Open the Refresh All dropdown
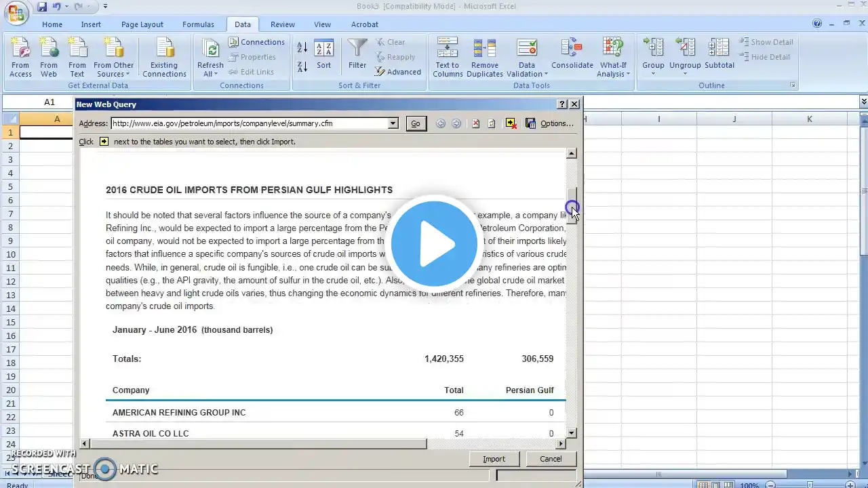868x488 pixels. click(210, 58)
